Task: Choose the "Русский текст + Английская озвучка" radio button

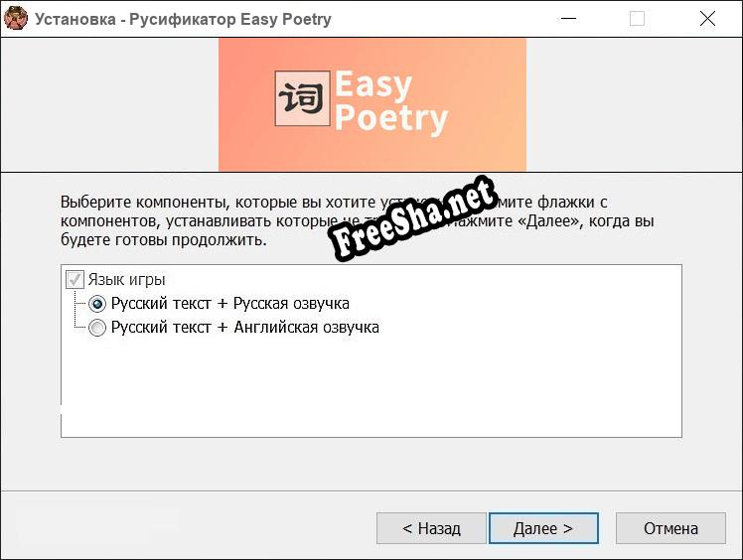Action: point(97,328)
